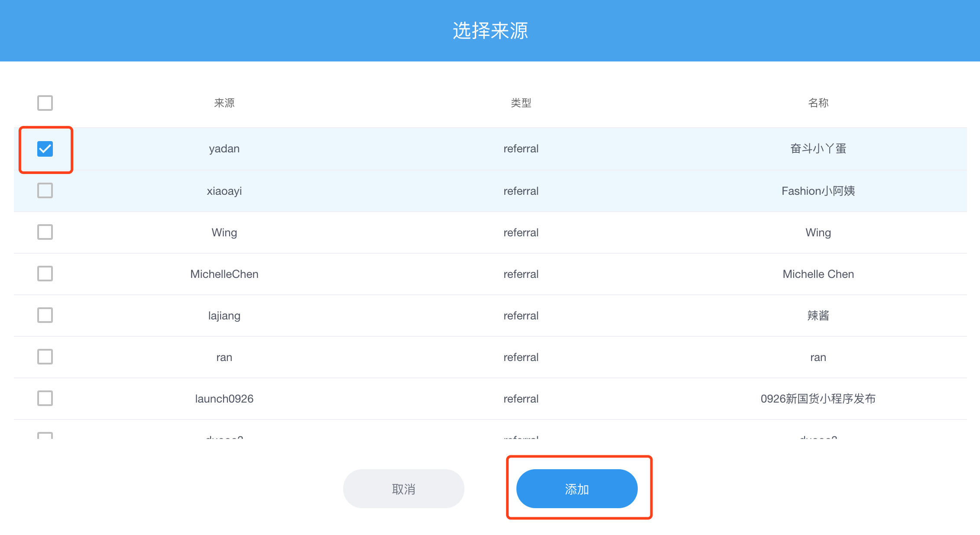Click referral type in MichelleChen row
The image size is (980, 535).
click(521, 274)
